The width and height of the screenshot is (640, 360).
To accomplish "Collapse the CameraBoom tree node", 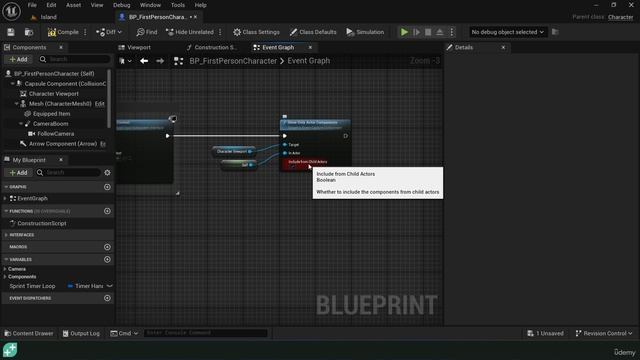I will (21, 123).
